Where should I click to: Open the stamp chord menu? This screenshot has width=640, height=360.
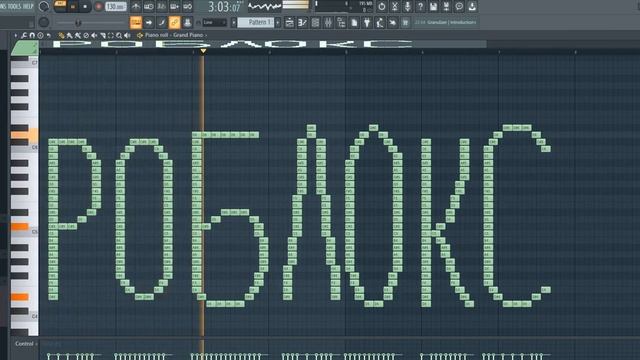click(x=40, y=36)
